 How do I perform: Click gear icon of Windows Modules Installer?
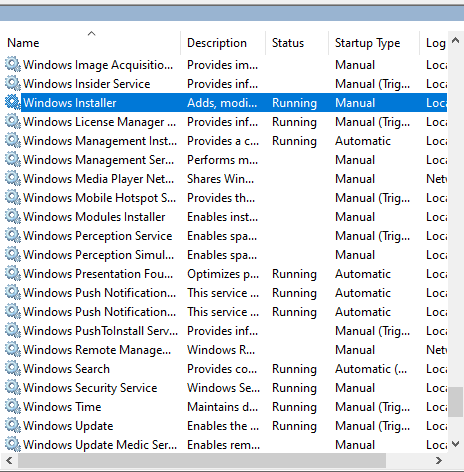pyautogui.click(x=13, y=216)
